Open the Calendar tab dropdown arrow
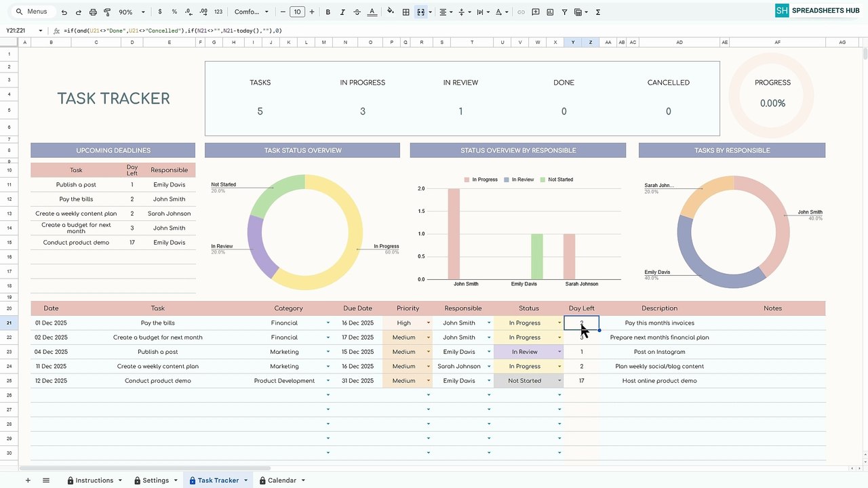Image resolution: width=868 pixels, height=488 pixels. pos(303,481)
